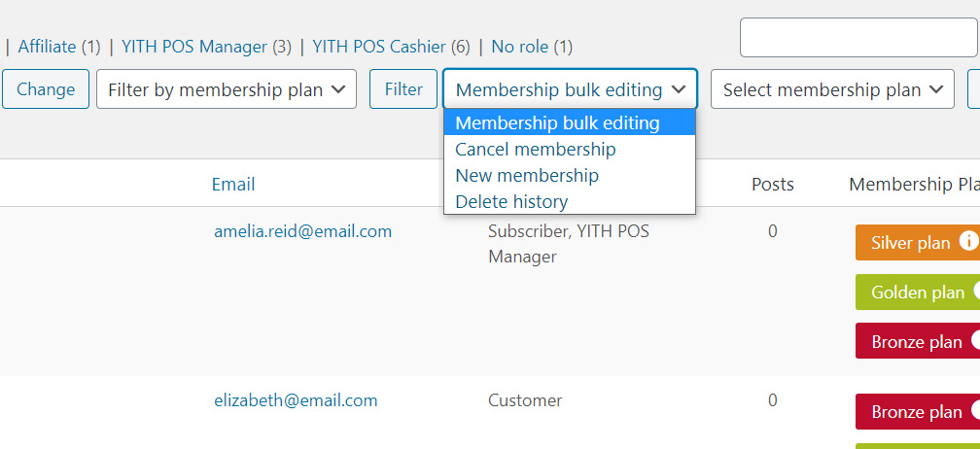The width and height of the screenshot is (980, 449).
Task: Open amelia.reid@email.com email link
Action: coord(302,231)
